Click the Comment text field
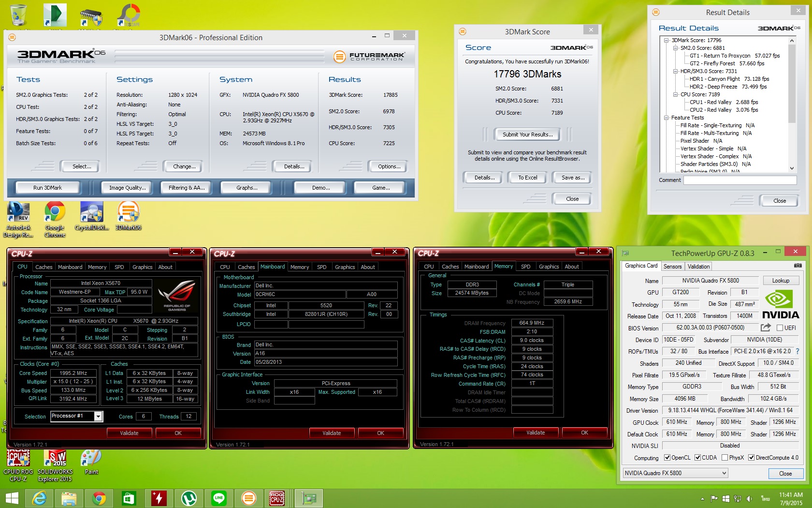 739,180
